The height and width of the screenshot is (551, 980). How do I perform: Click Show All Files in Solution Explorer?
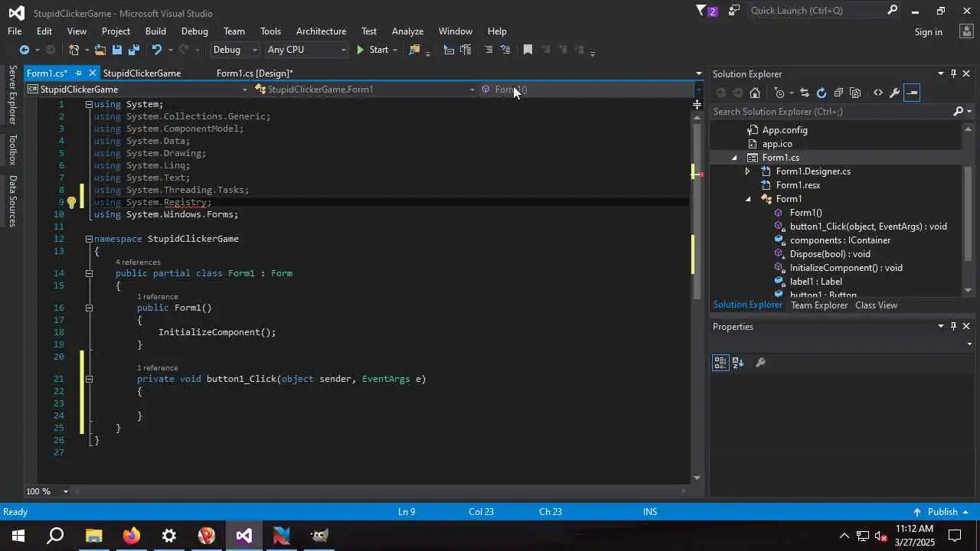[x=855, y=93]
